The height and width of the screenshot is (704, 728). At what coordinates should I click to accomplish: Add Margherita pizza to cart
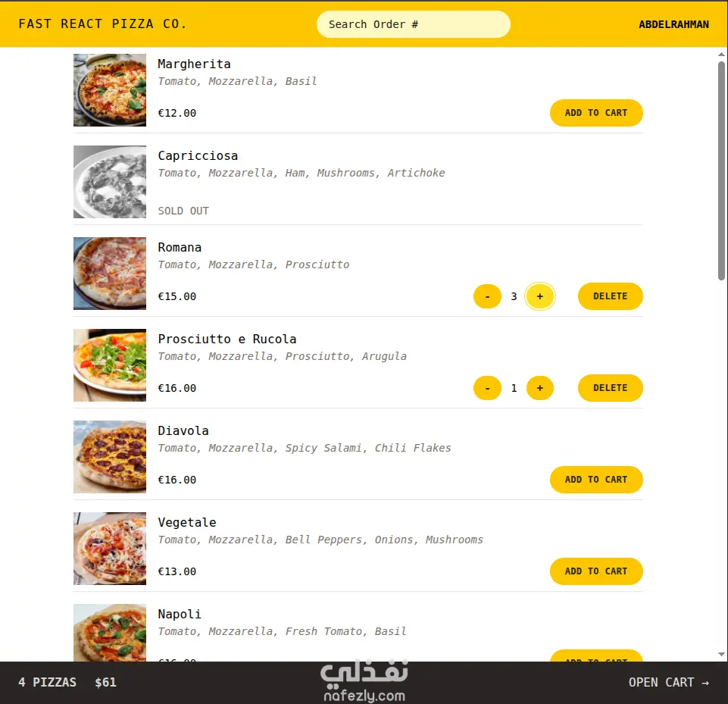596,113
